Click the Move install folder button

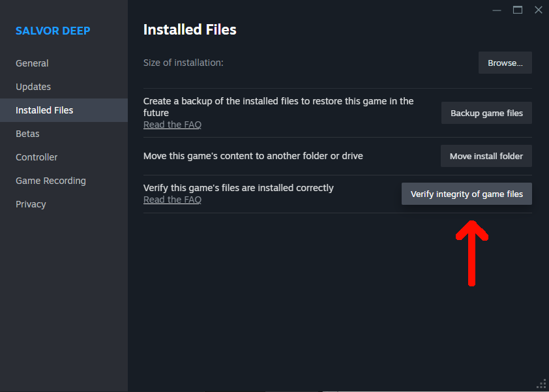point(486,156)
